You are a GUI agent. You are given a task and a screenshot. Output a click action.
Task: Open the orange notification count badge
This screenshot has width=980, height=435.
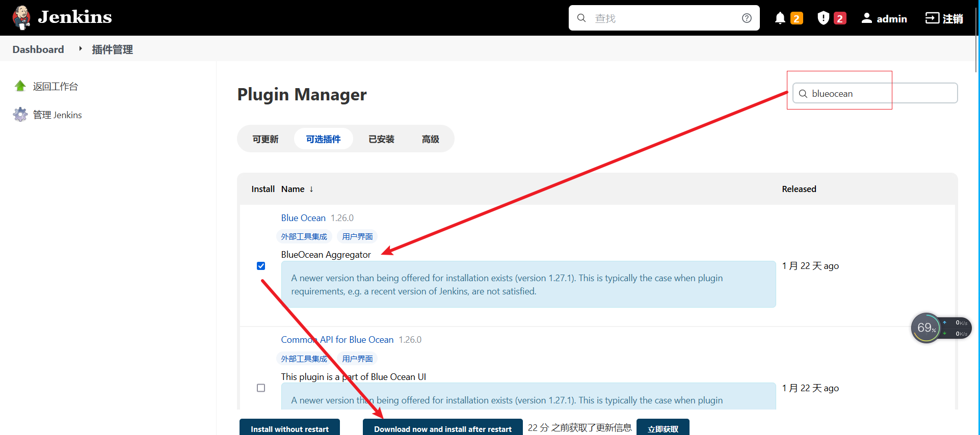coord(797,18)
